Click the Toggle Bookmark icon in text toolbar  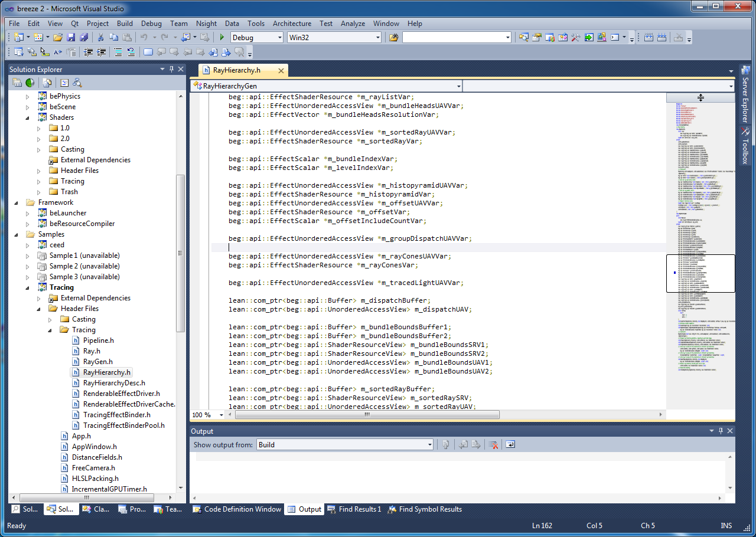point(148,52)
